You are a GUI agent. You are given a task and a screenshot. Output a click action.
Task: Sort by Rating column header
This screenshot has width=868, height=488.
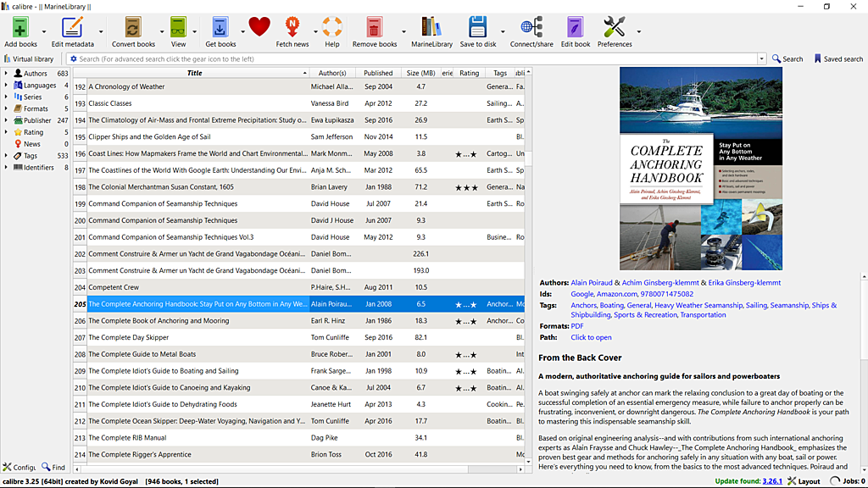click(x=469, y=73)
